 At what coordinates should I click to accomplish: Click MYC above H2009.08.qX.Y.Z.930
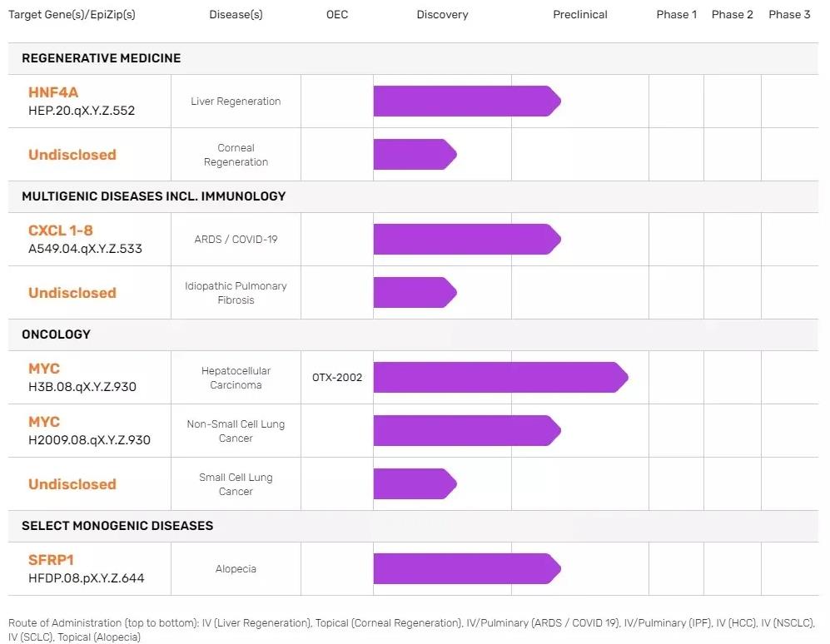click(x=44, y=422)
